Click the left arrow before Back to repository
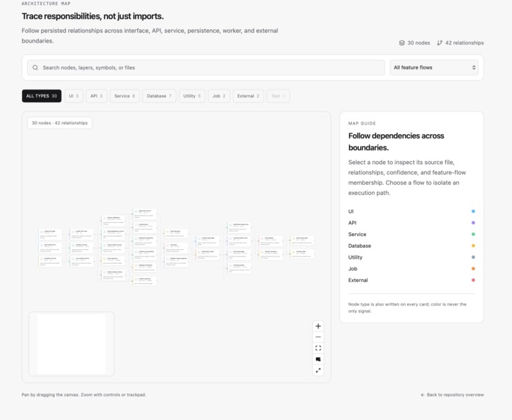This screenshot has height=420, width=512. click(x=423, y=395)
